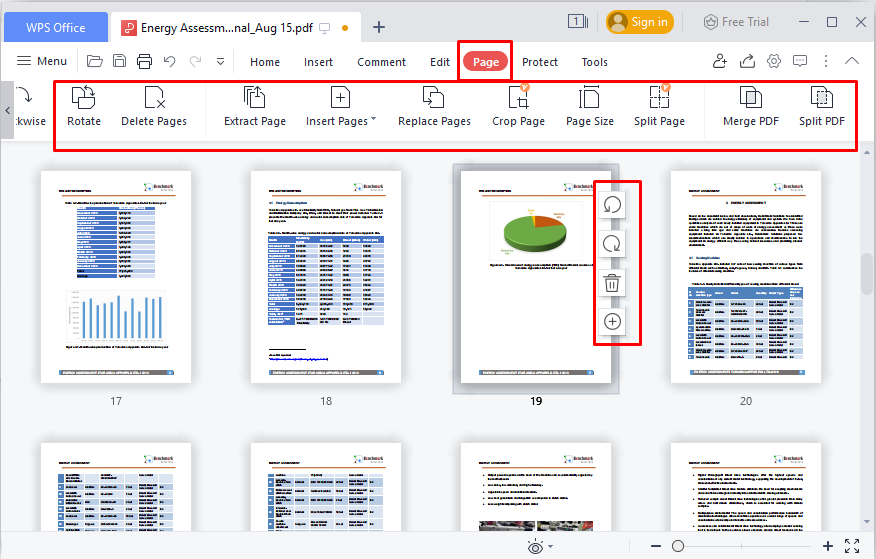Collapse the ribbon with chevron

pos(852,61)
